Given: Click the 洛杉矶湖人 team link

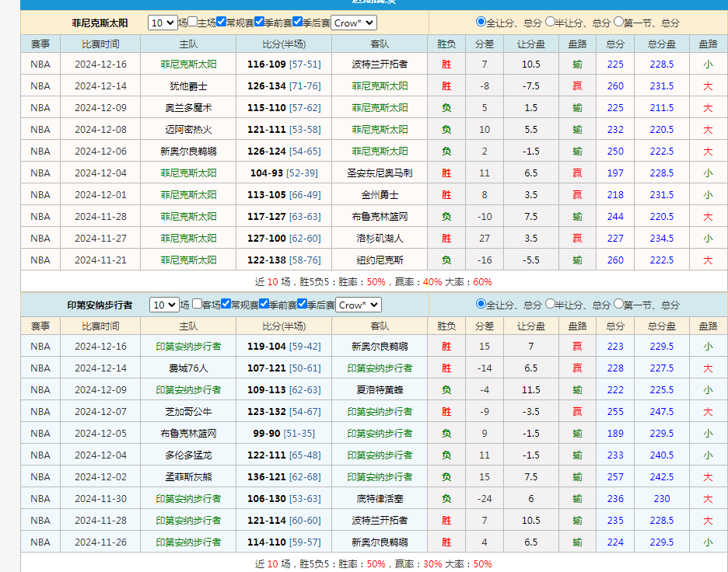Looking at the screenshot, I should [380, 238].
